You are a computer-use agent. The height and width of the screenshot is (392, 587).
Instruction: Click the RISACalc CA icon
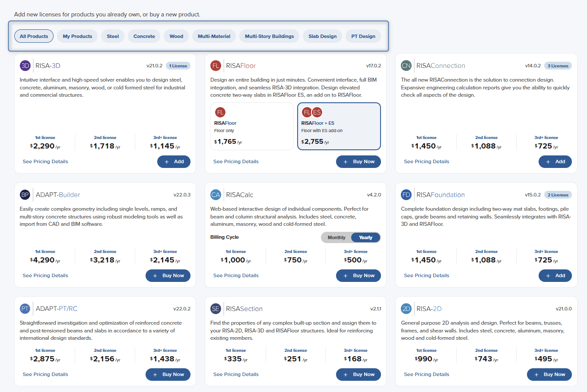tap(216, 195)
